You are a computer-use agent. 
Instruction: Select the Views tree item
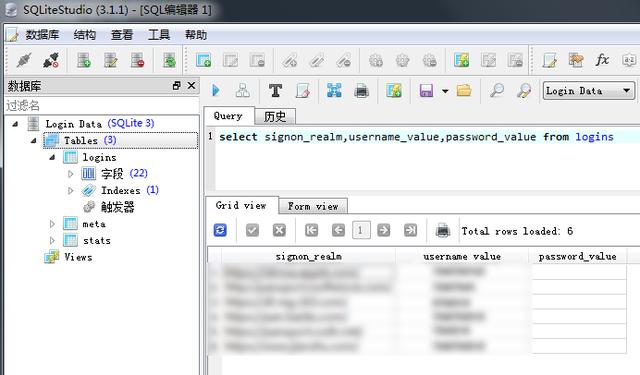tap(78, 257)
